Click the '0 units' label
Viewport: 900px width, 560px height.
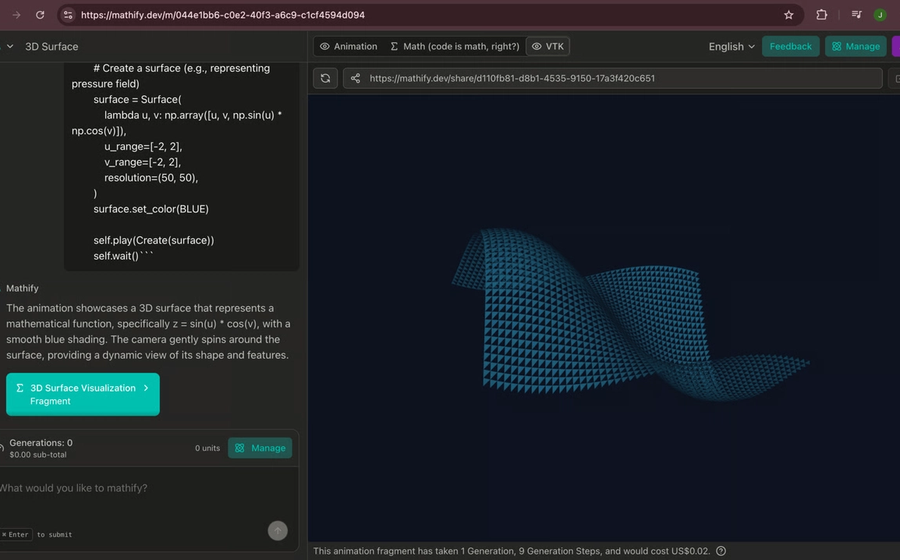coord(207,448)
